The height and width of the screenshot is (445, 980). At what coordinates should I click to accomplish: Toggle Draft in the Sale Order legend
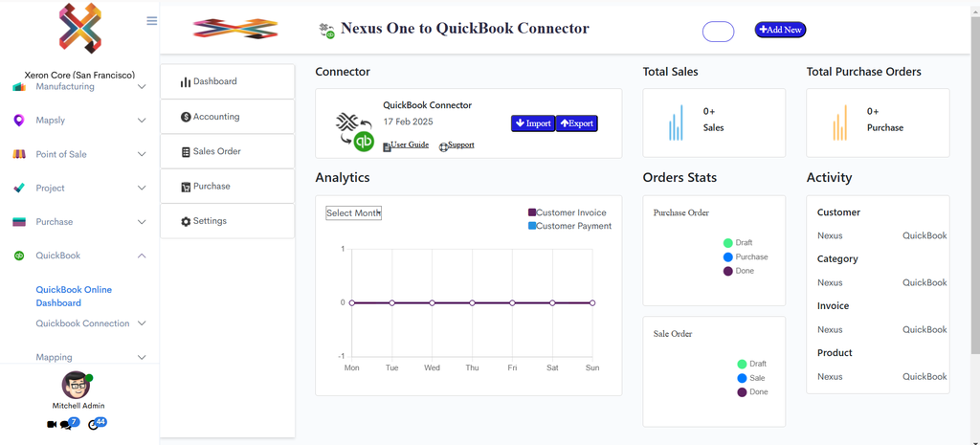click(752, 364)
